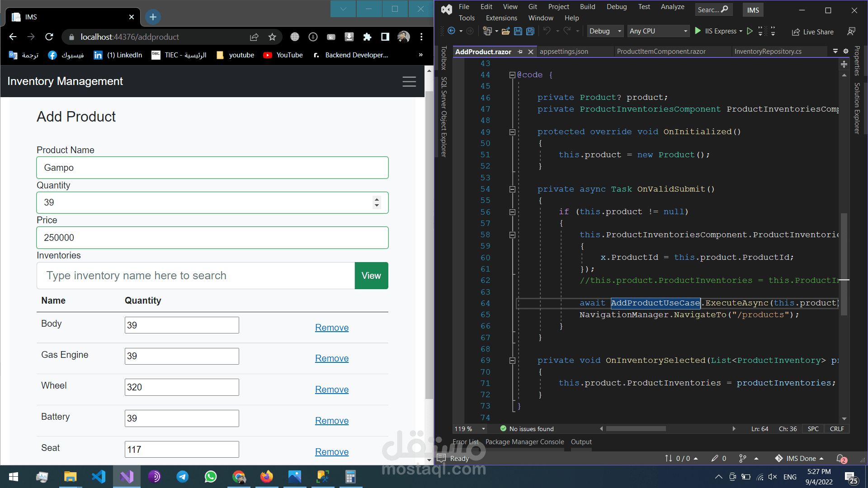
Task: Click Save All icon in toolbar
Action: point(530,31)
